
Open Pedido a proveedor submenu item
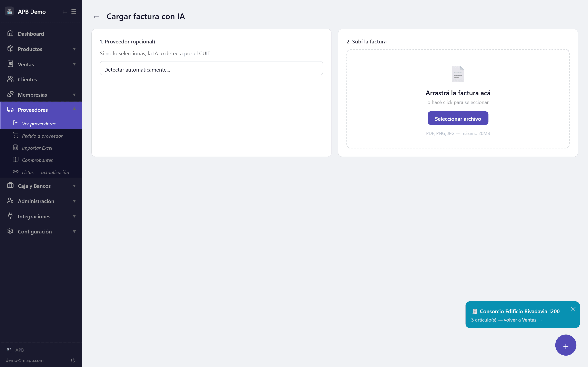click(x=41, y=136)
